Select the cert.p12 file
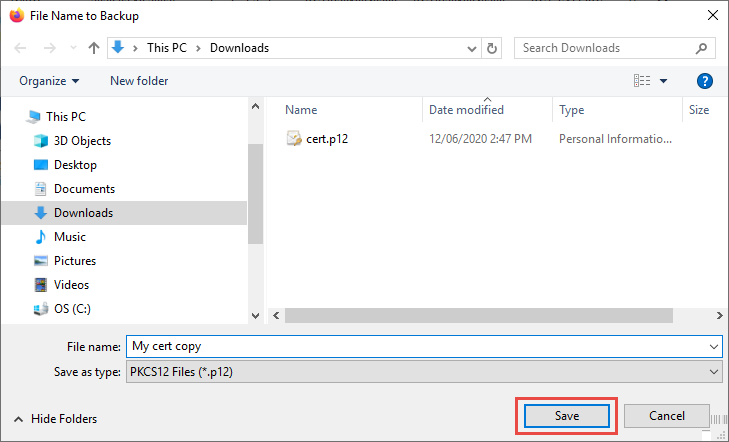Image resolution: width=729 pixels, height=442 pixels. click(x=326, y=138)
